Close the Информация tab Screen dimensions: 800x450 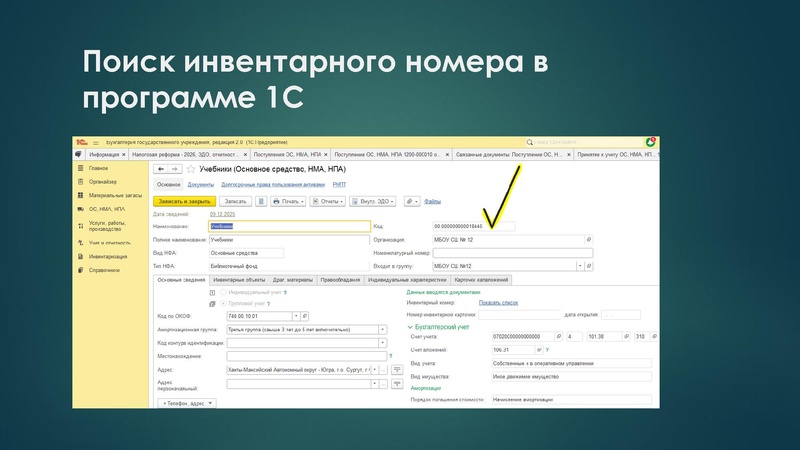[x=123, y=155]
